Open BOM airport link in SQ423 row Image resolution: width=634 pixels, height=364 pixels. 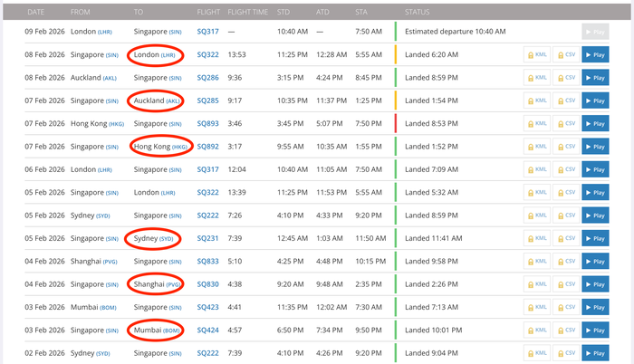pos(108,308)
